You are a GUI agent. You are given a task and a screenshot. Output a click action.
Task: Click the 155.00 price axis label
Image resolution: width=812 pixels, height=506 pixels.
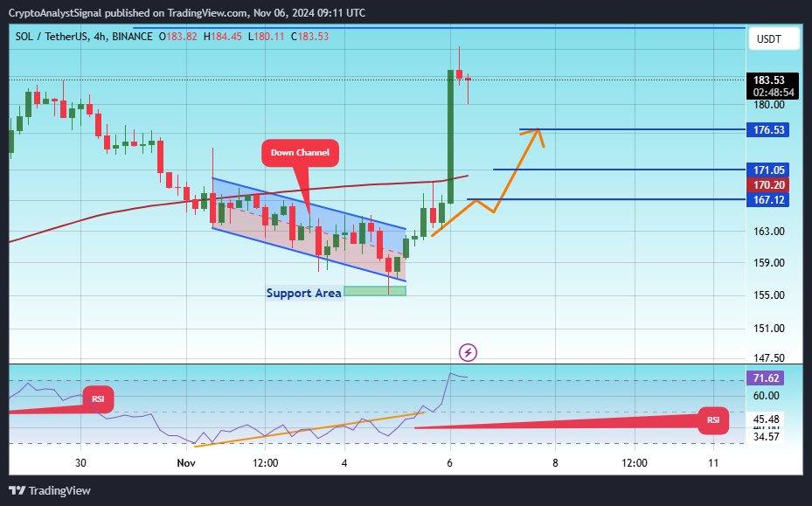[768, 295]
